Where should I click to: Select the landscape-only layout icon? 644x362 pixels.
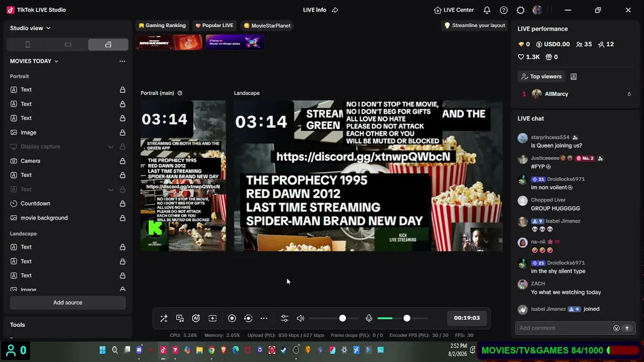[68, 45]
